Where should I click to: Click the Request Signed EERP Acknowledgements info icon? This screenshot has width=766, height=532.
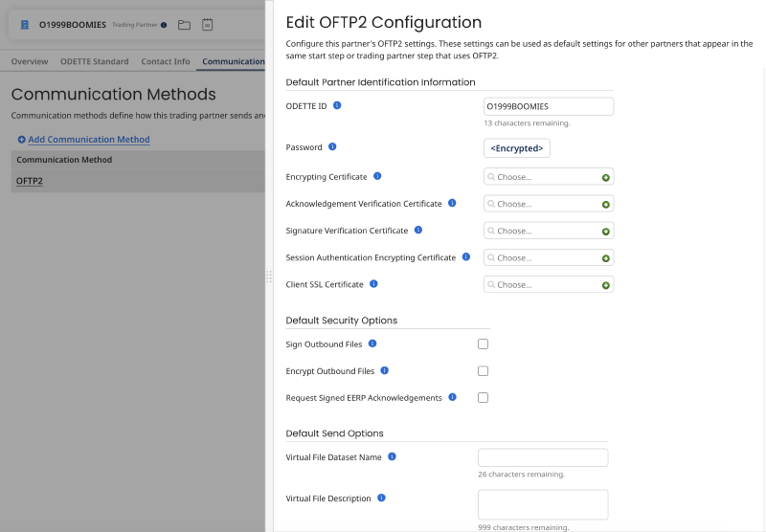pyautogui.click(x=452, y=397)
